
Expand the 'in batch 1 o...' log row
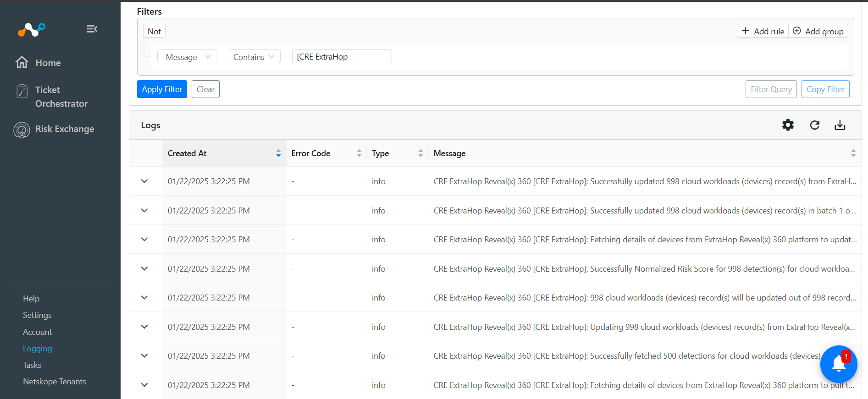(x=144, y=210)
